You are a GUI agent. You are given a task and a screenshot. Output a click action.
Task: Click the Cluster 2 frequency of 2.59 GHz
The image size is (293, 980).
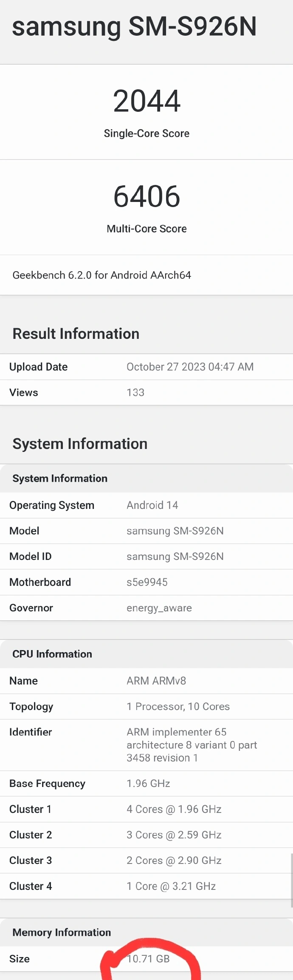click(174, 835)
